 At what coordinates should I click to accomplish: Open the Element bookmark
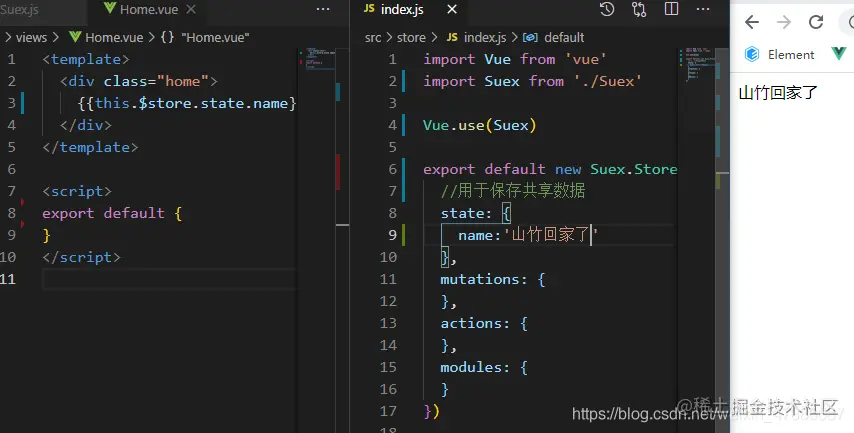tap(779, 54)
